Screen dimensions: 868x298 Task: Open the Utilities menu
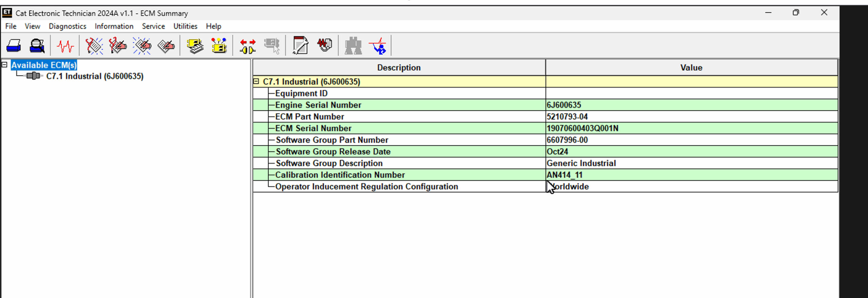point(185,26)
